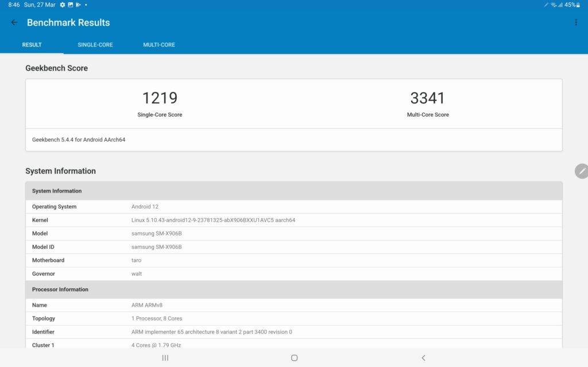Tap the stylus pen icon in status bar
The width and height of the screenshot is (588, 367).
tap(546, 5)
